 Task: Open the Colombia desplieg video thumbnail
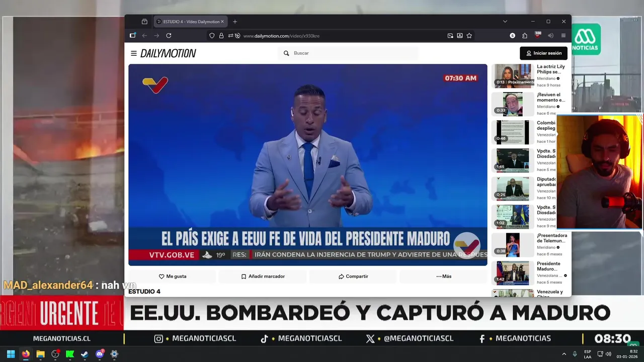click(x=513, y=132)
